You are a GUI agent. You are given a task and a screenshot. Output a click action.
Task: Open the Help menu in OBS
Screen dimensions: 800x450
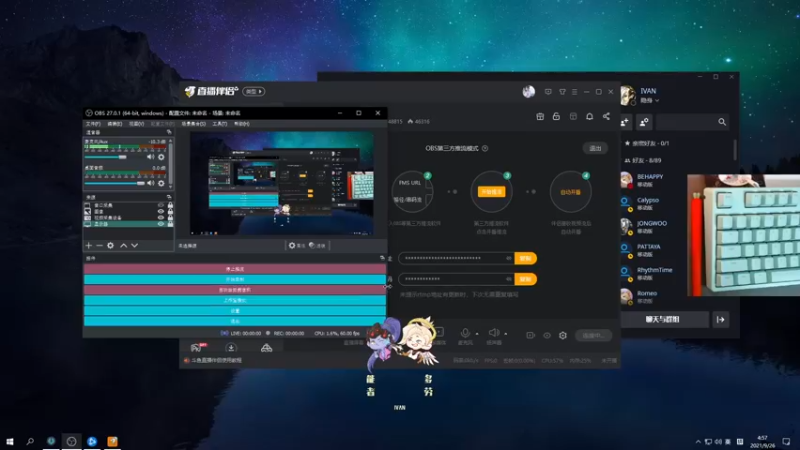point(241,124)
